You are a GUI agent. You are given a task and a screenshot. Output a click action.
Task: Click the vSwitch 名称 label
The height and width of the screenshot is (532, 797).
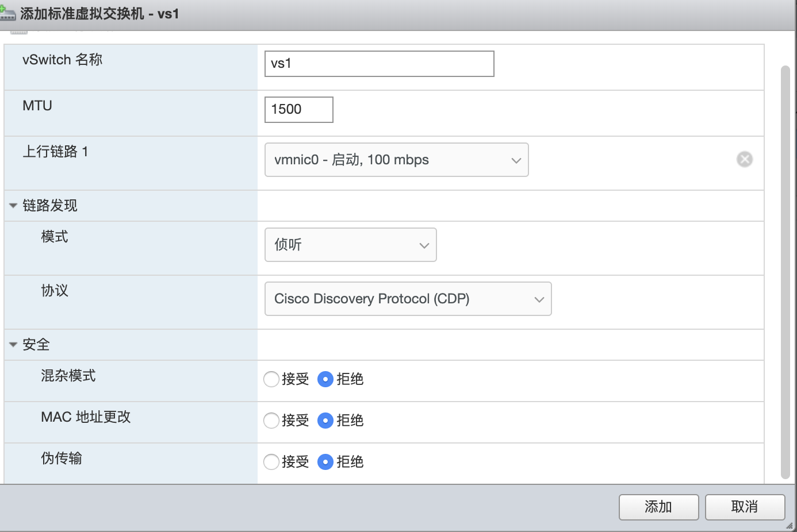[x=63, y=60]
